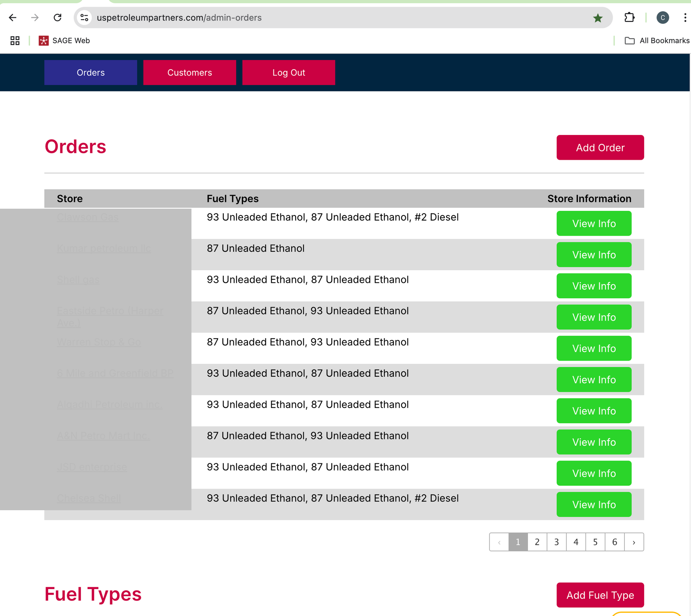View Info for the first order row

tap(594, 223)
